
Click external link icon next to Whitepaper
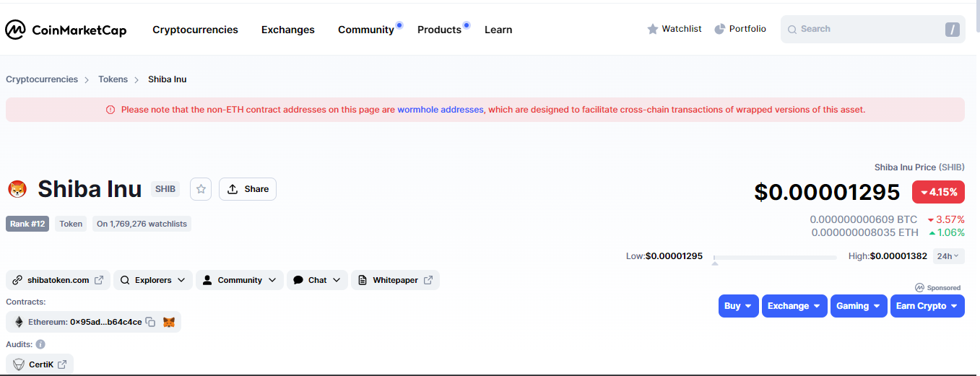coord(428,280)
